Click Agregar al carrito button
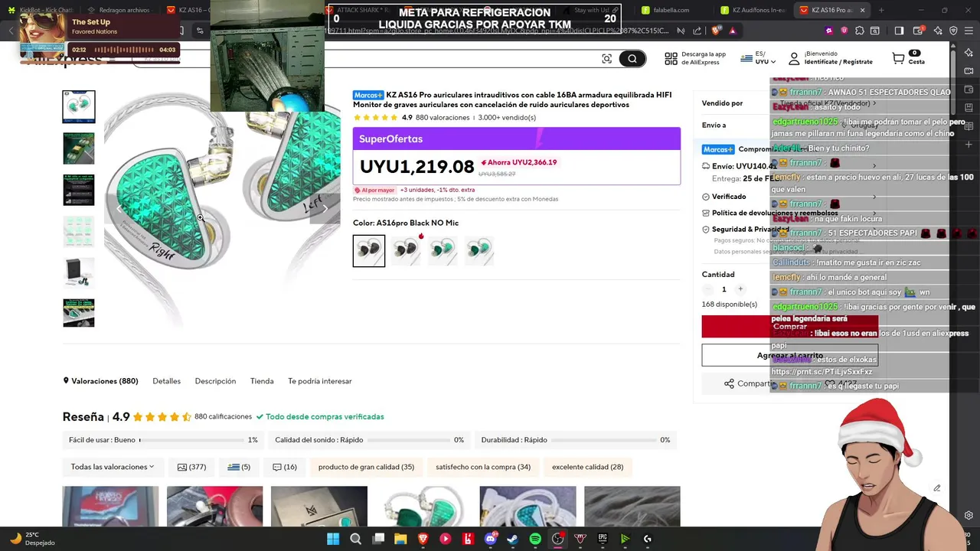This screenshot has height=551, width=980. 790,355
